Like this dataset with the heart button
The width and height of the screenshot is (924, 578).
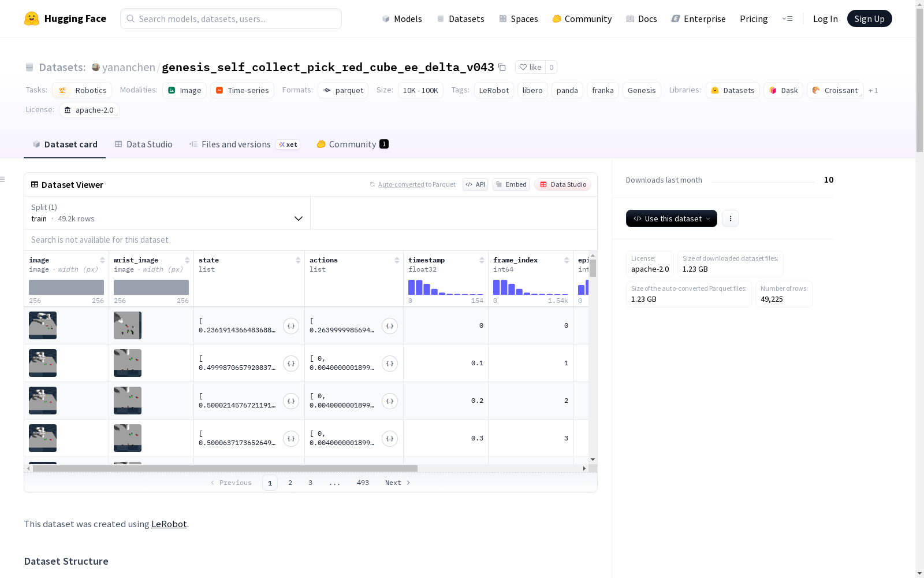pyautogui.click(x=530, y=67)
